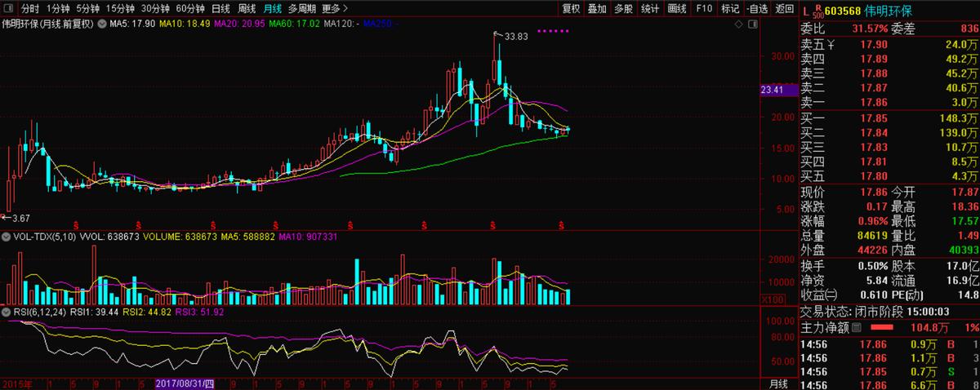
Task: Expand the RSI indicator dropdown
Action: (x=7, y=312)
